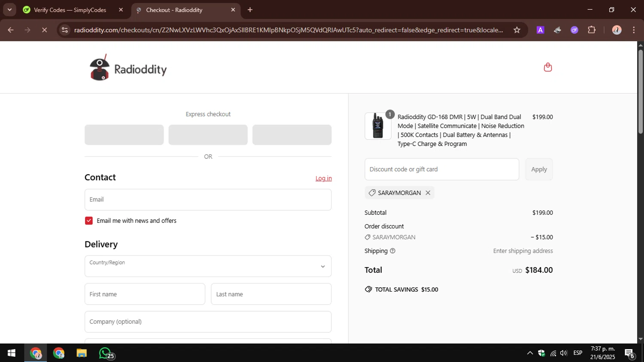
Task: Open File Explorer from the taskbar
Action: coord(82,353)
